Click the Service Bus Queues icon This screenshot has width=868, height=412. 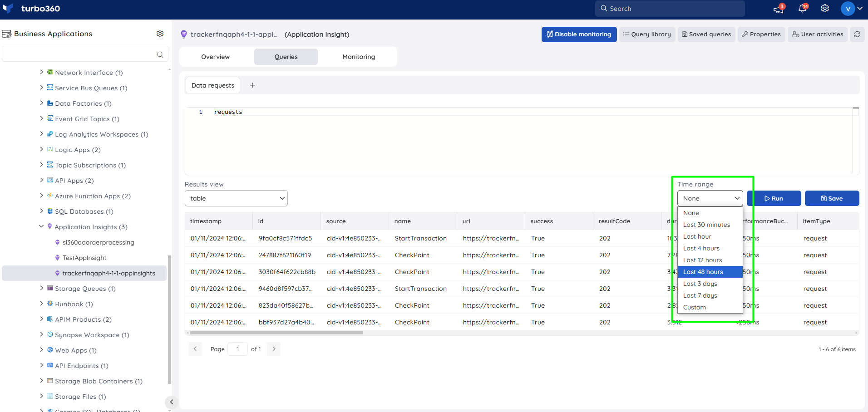[x=50, y=88]
